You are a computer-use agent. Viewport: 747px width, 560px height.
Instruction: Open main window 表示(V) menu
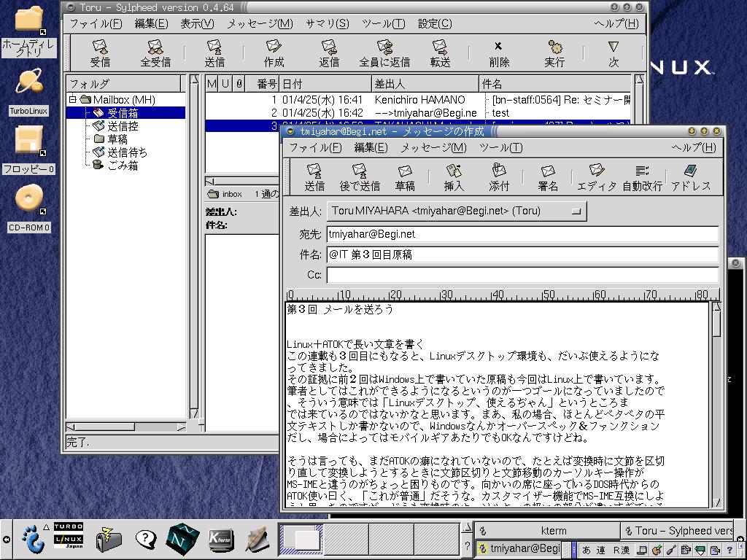[x=197, y=23]
